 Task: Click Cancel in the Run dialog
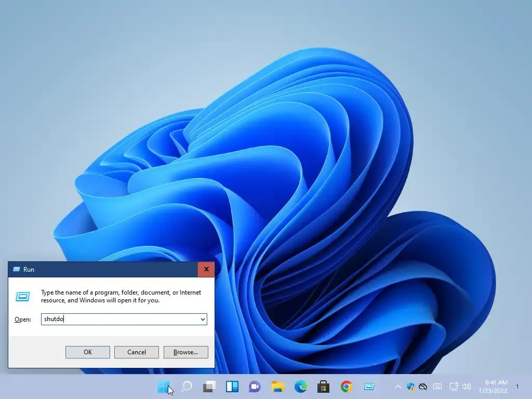tap(137, 352)
